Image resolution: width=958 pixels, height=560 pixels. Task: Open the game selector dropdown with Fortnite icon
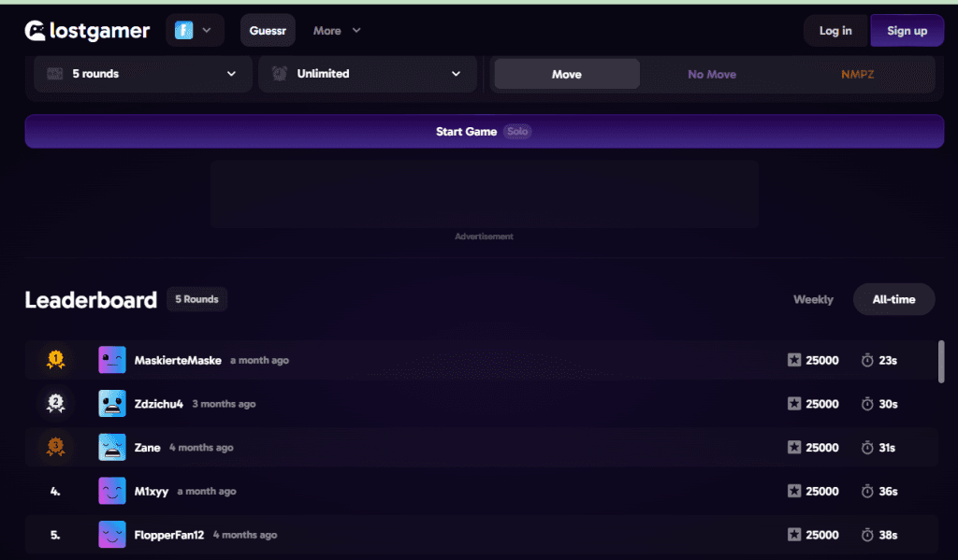coord(195,31)
